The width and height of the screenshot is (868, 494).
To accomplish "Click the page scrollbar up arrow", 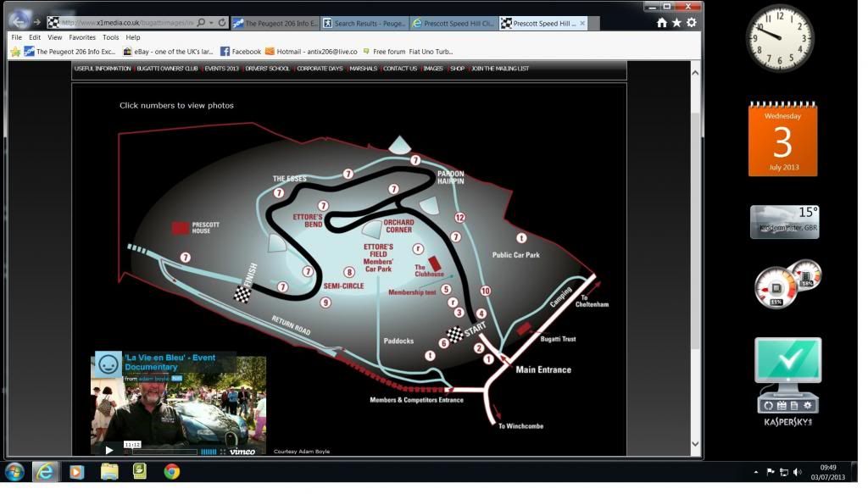I will point(695,73).
